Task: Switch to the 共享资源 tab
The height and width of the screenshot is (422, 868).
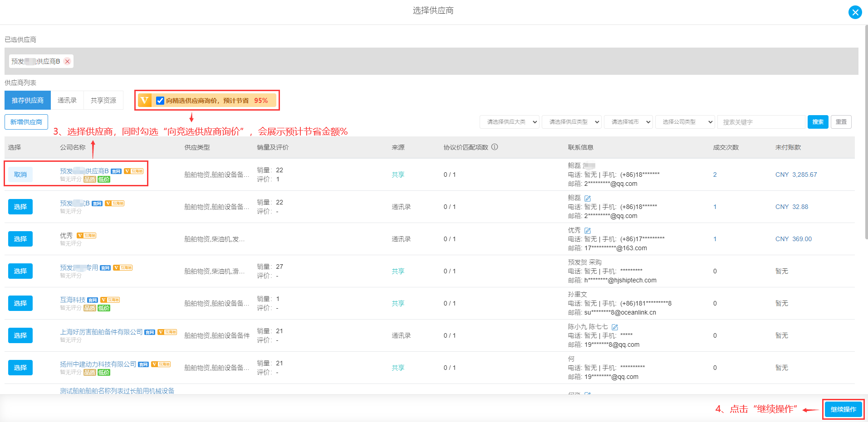Action: tap(103, 100)
